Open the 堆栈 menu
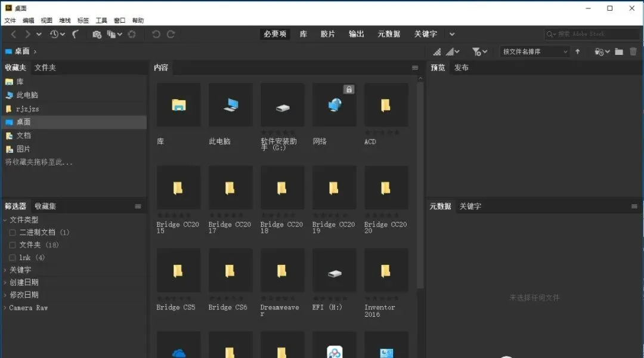The width and height of the screenshot is (644, 358). coord(65,20)
